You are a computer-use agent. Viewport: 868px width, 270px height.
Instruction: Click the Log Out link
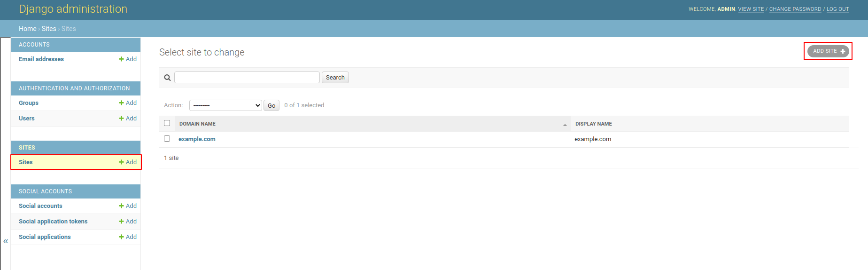pyautogui.click(x=837, y=9)
